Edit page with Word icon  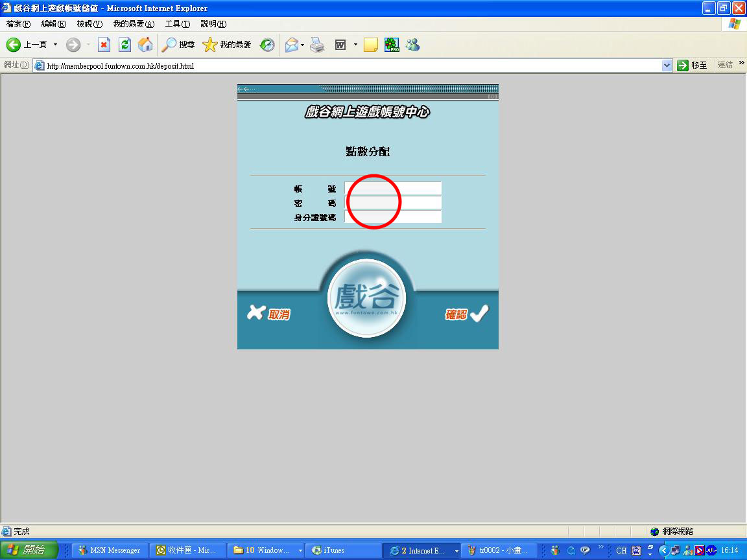tap(340, 45)
